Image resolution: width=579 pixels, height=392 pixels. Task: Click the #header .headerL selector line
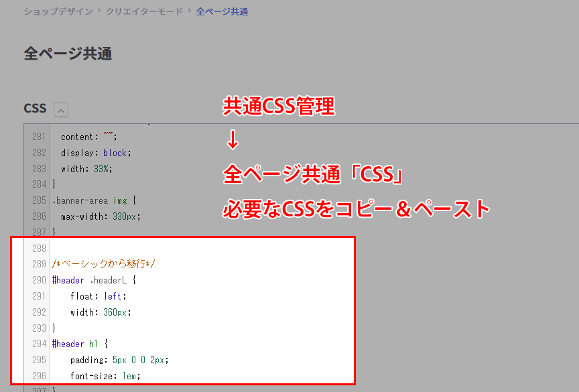click(x=94, y=281)
